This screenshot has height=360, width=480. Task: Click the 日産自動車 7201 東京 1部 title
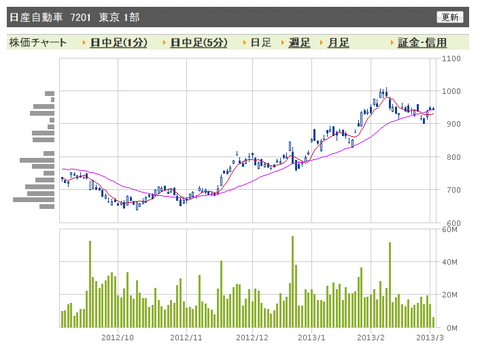[x=74, y=17]
